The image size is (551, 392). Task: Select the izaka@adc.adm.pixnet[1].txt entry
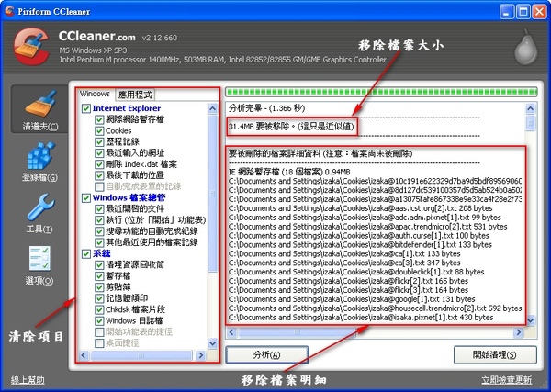pyautogui.click(x=365, y=218)
